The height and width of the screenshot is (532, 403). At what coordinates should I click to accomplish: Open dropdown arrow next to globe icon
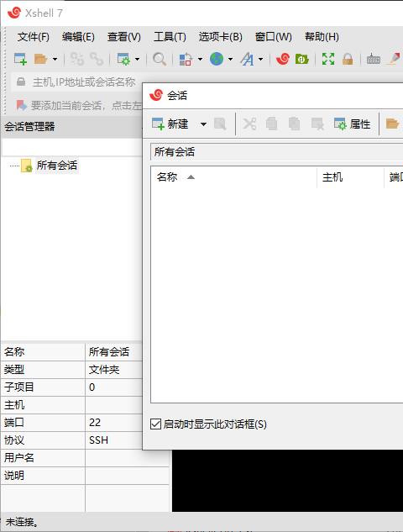[x=231, y=60]
